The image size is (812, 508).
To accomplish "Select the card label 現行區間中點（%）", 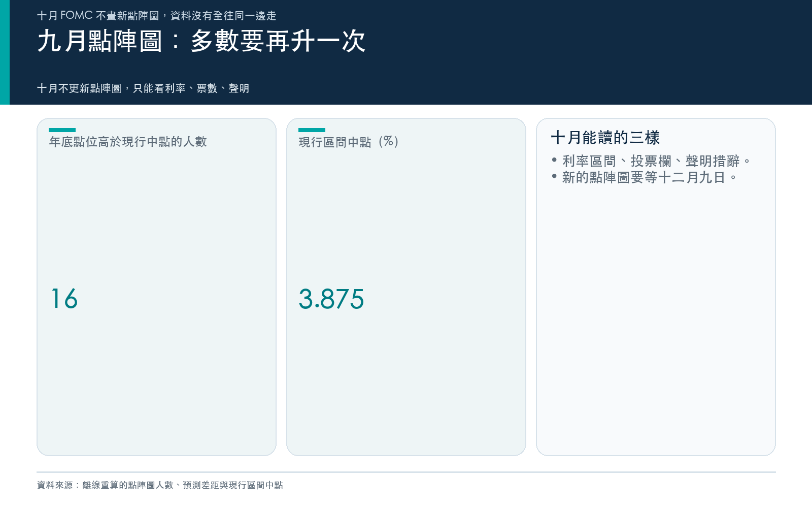I will click(x=350, y=142).
